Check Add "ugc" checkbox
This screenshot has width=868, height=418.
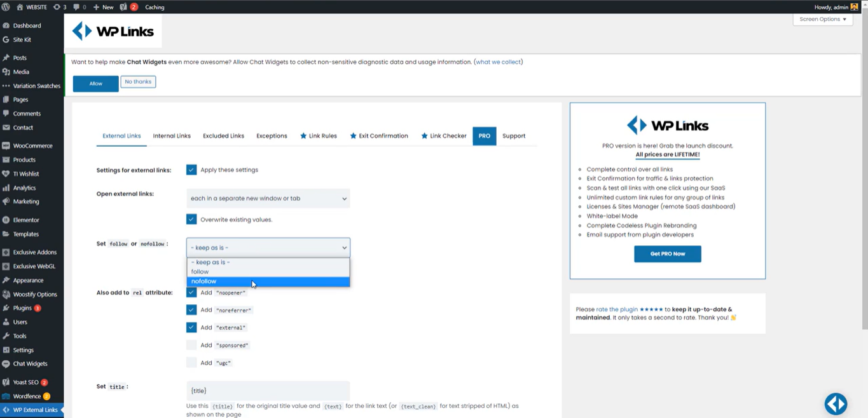coord(191,362)
